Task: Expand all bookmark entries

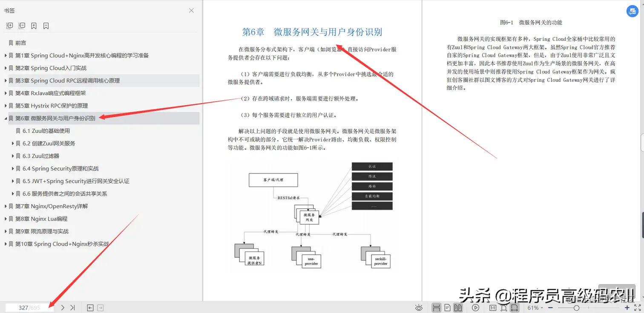Action: coord(9,26)
